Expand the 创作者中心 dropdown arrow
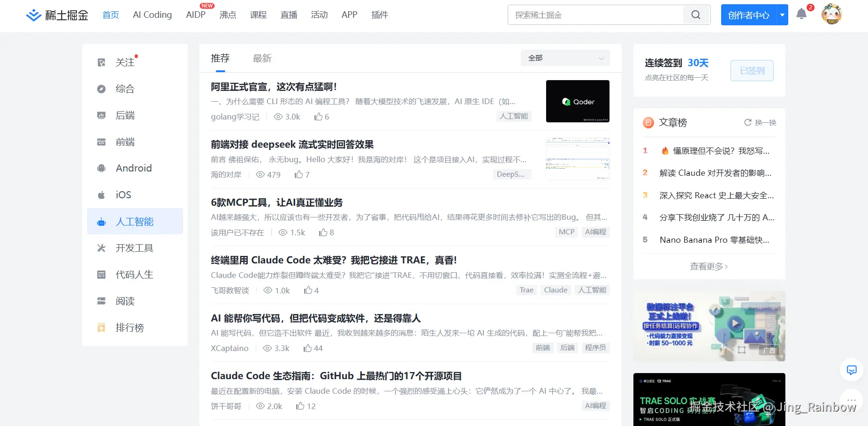This screenshot has width=868, height=426. [782, 15]
